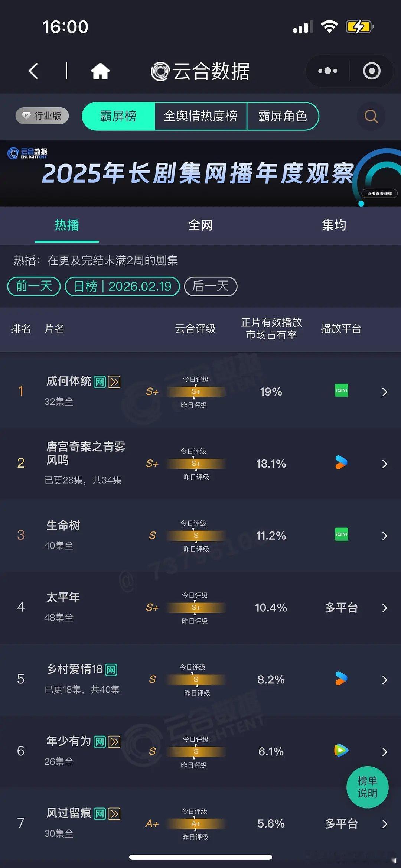
Task: Click the 前一天 button
Action: point(33,286)
